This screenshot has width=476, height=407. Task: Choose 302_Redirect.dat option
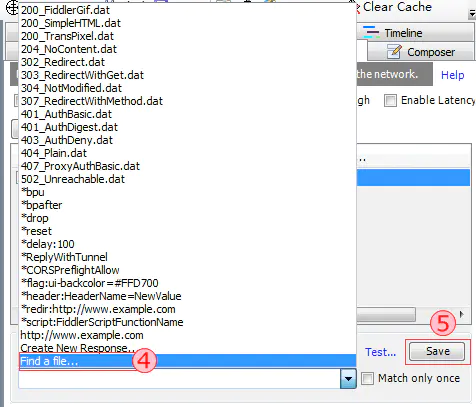pyautogui.click(x=187, y=62)
